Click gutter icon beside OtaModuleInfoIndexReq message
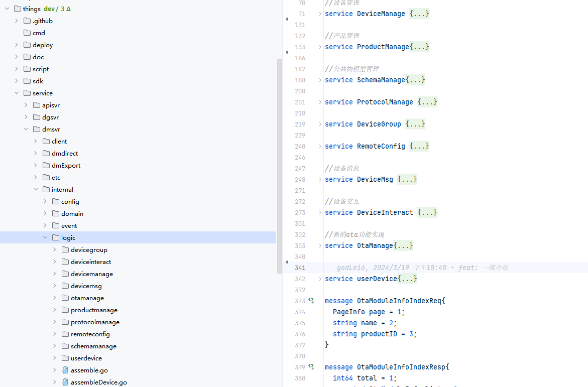Image resolution: width=588 pixels, height=387 pixels. [x=311, y=301]
